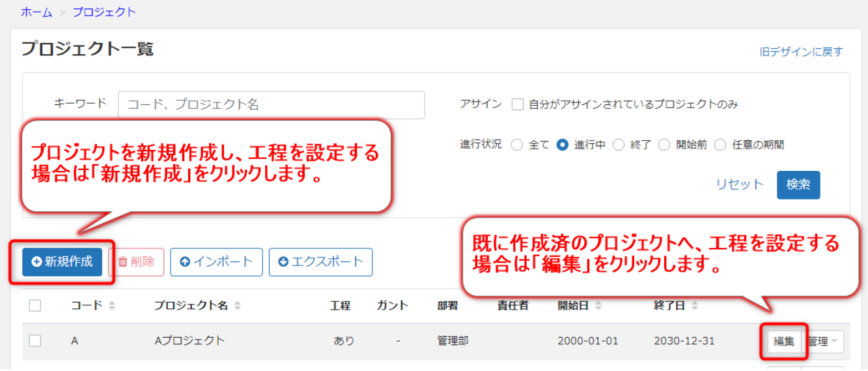Viewport: 868px width, 371px height.
Task: Select the 全て radio button
Action: [x=517, y=145]
